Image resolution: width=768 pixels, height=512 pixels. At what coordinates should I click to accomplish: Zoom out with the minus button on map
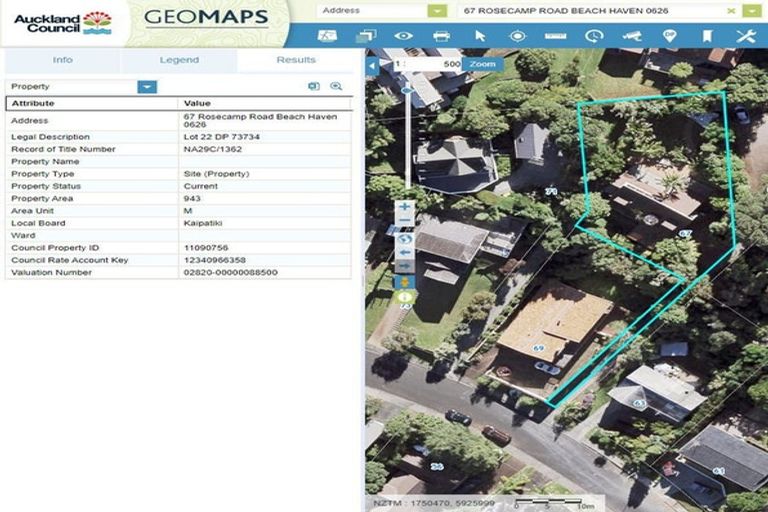point(405,220)
